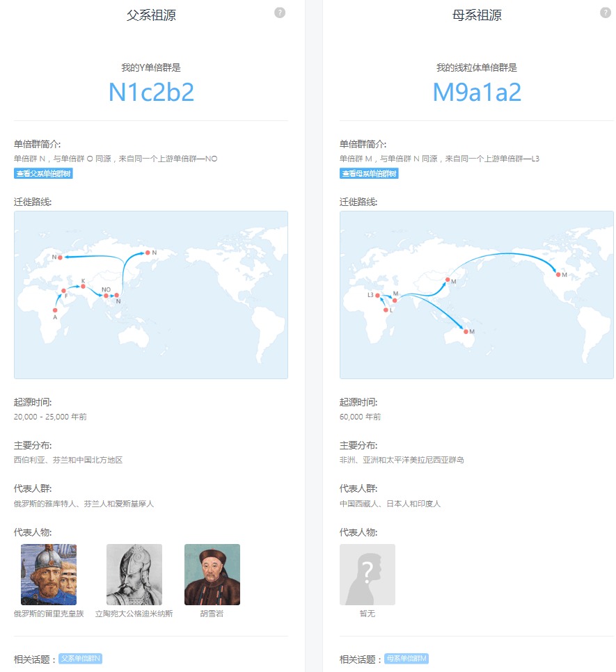This screenshot has height=672, width=616.
Task: Click the K marker on paternal migration map
Action: point(83,287)
